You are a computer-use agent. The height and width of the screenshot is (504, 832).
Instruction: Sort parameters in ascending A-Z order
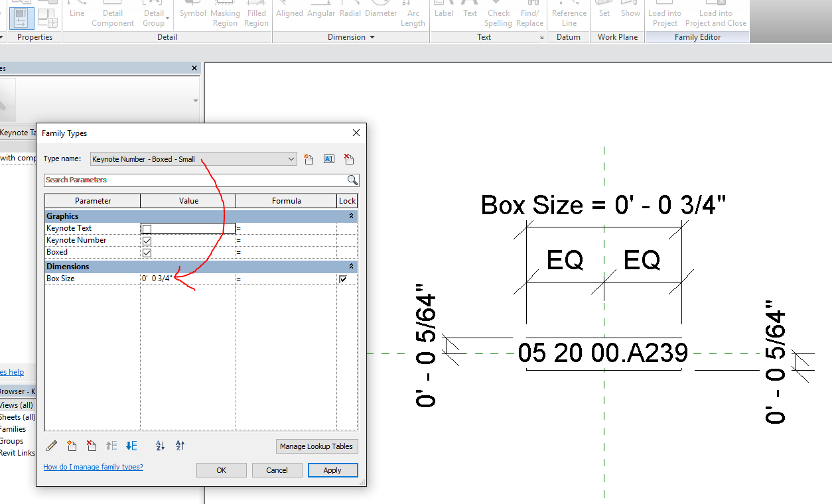click(160, 446)
